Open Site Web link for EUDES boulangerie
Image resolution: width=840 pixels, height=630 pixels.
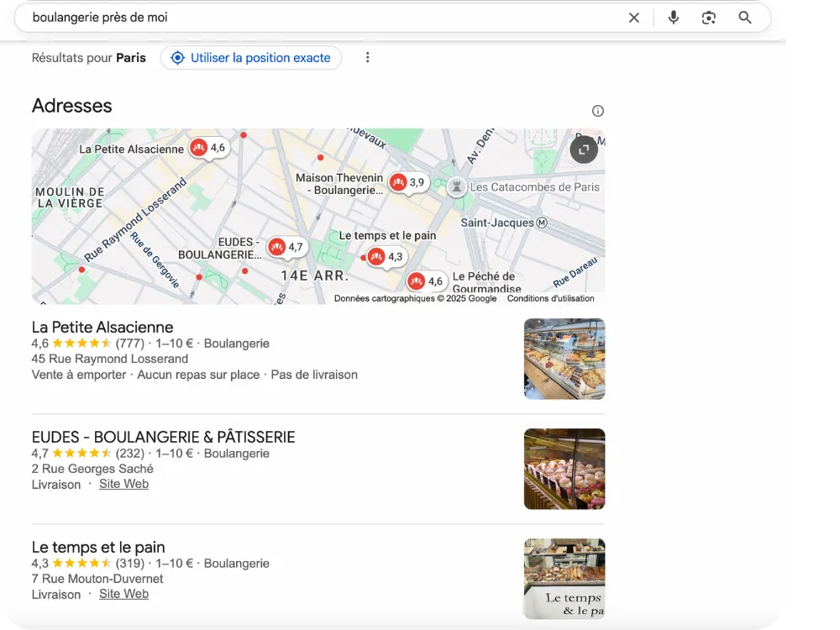tap(123, 485)
